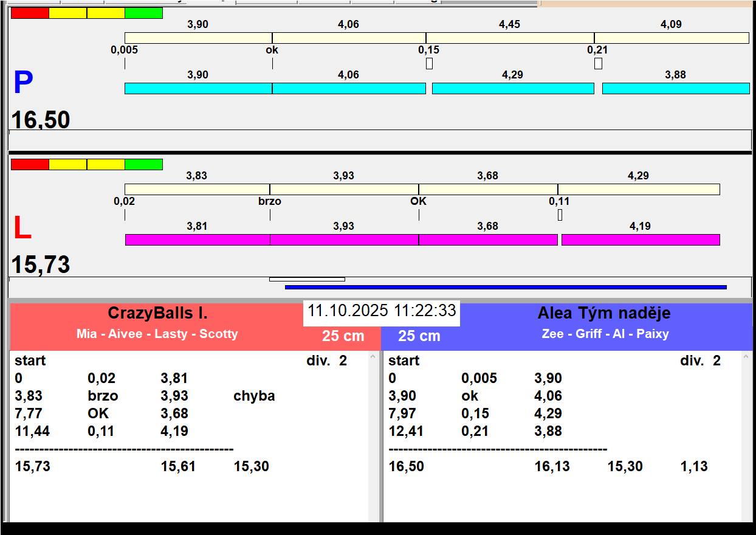Click the 7,77 cumulative time cell
The height and width of the screenshot is (535, 756).
coord(29,413)
